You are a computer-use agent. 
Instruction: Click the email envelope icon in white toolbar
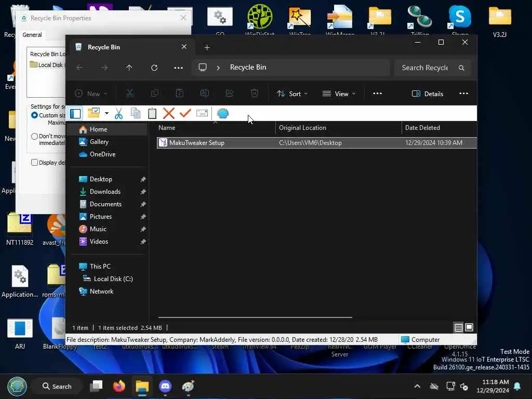[x=202, y=113]
